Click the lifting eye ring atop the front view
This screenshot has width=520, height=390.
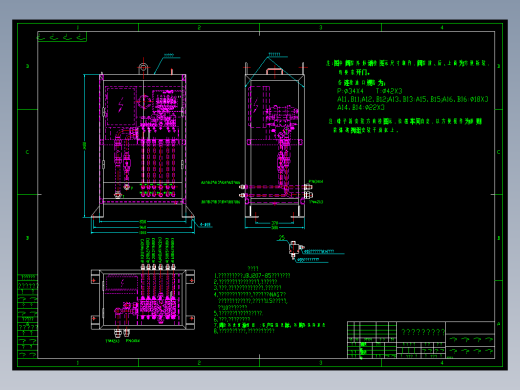tap(143, 67)
